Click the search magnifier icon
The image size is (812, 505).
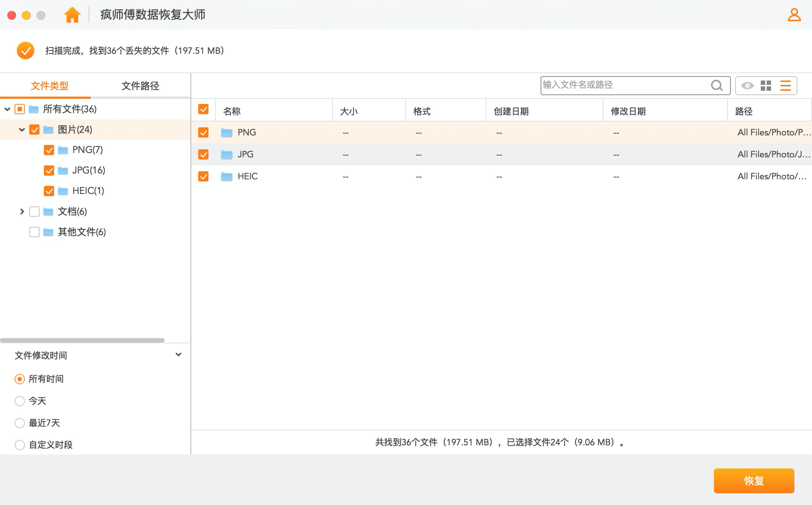click(717, 85)
